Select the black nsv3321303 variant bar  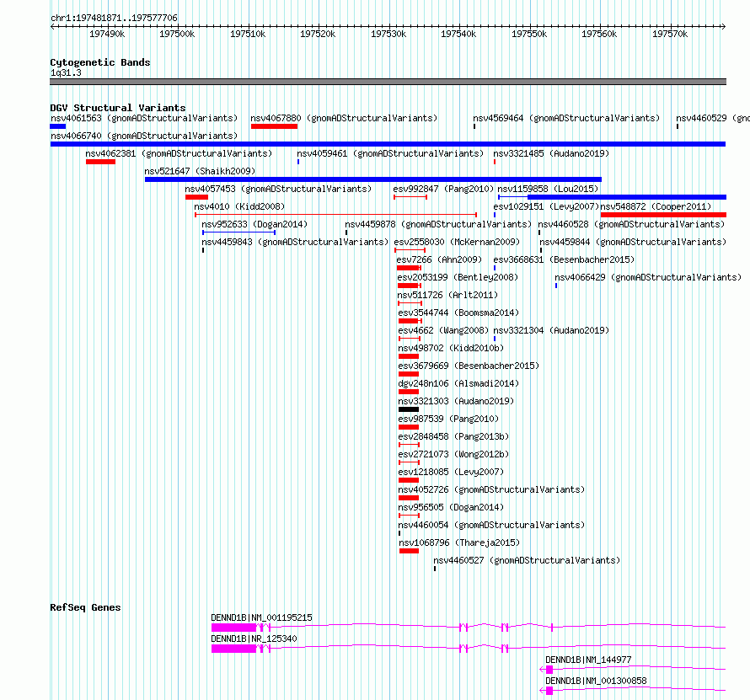(x=409, y=409)
